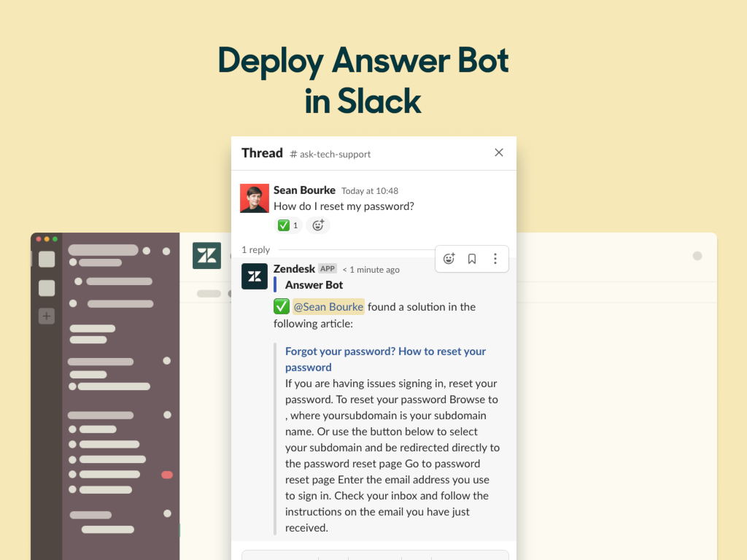
Task: Click the yellow minimize dot of the Slack window
Action: pos(47,239)
